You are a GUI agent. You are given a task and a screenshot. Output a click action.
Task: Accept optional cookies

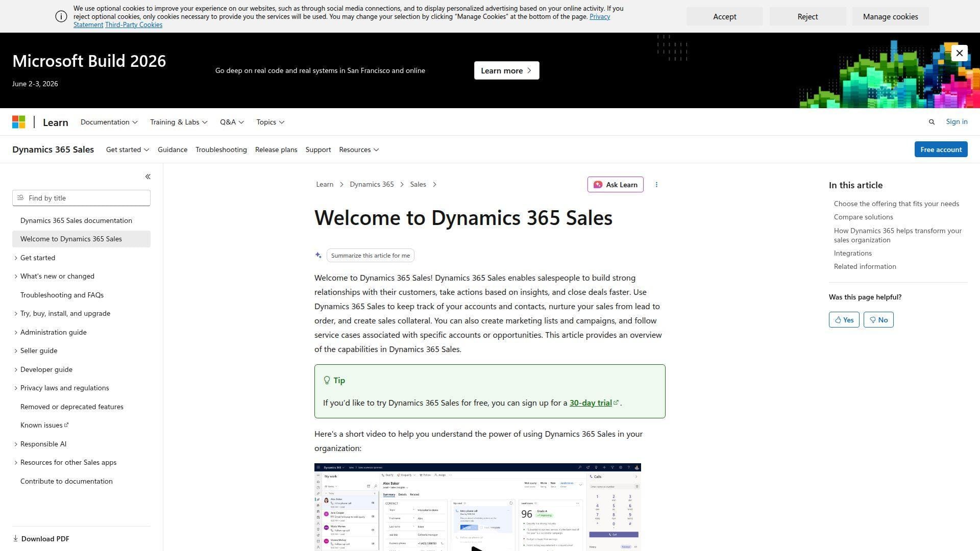coord(724,16)
